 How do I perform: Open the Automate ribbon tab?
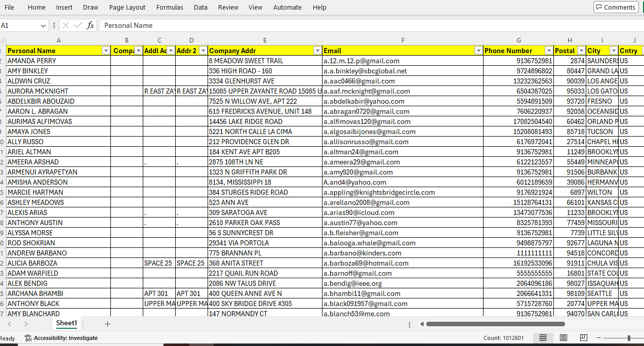[x=288, y=7]
